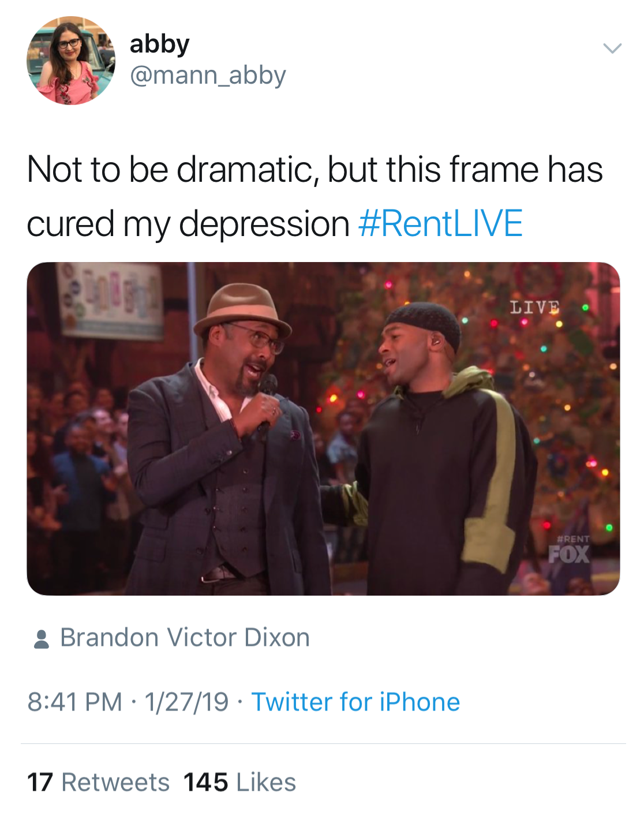
Task: Click the tagged-person silhouette icon
Action: pyautogui.click(x=42, y=639)
